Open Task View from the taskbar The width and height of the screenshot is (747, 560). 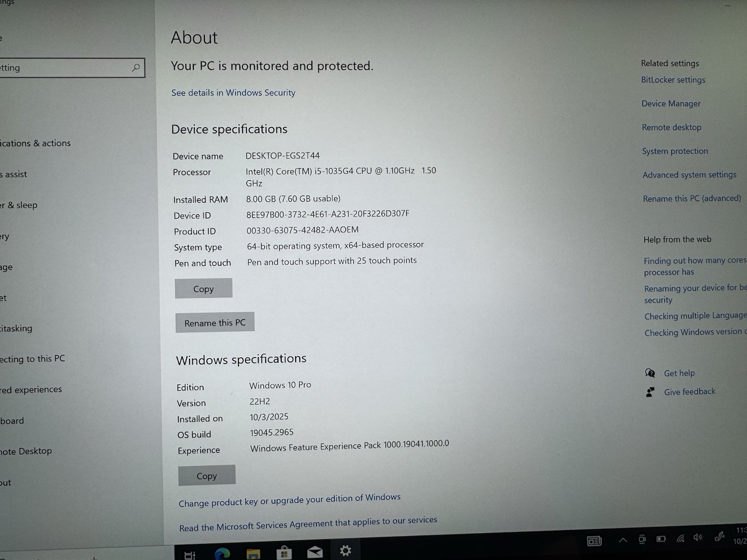point(190,555)
